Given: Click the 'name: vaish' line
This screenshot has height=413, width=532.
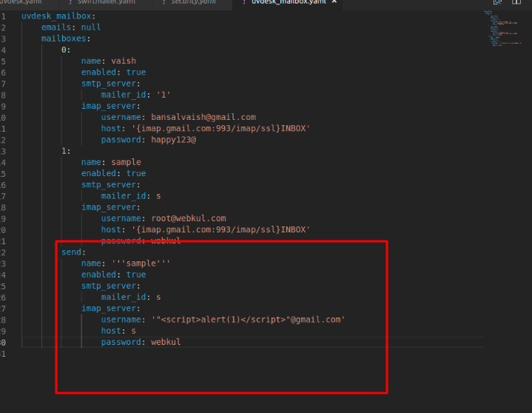Looking at the screenshot, I should tap(109, 61).
